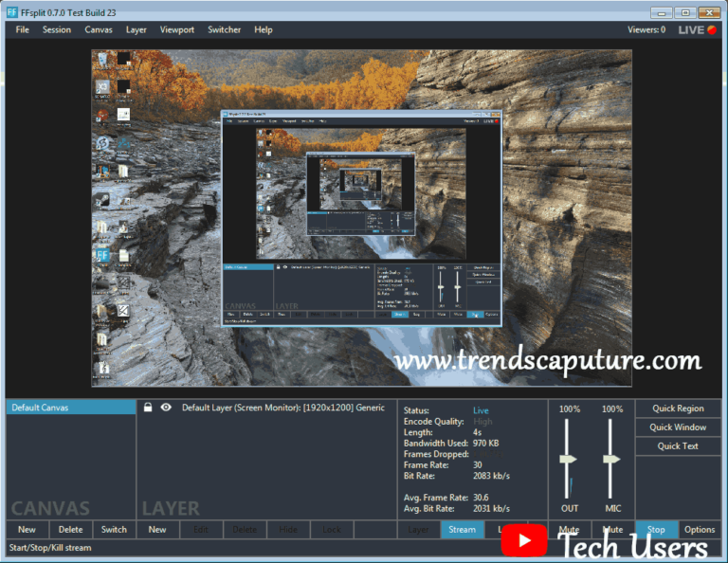
Task: Click the Frame Rate value '30'
Action: pos(478,465)
